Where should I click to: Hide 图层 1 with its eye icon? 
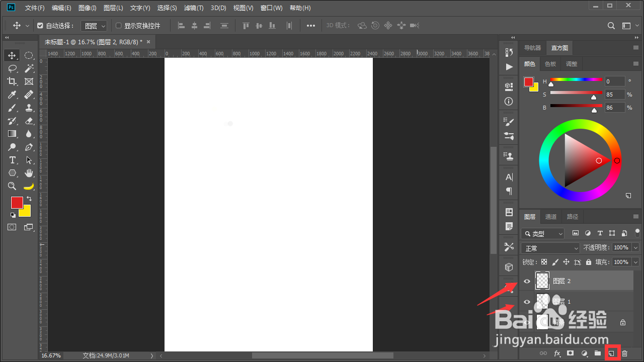pos(527,302)
